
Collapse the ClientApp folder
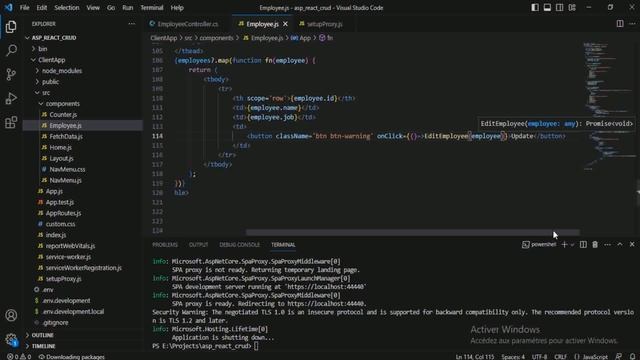(82, 60)
